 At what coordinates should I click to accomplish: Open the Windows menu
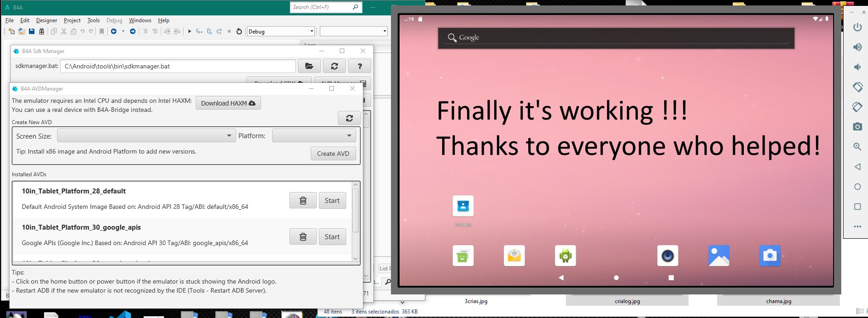point(140,20)
